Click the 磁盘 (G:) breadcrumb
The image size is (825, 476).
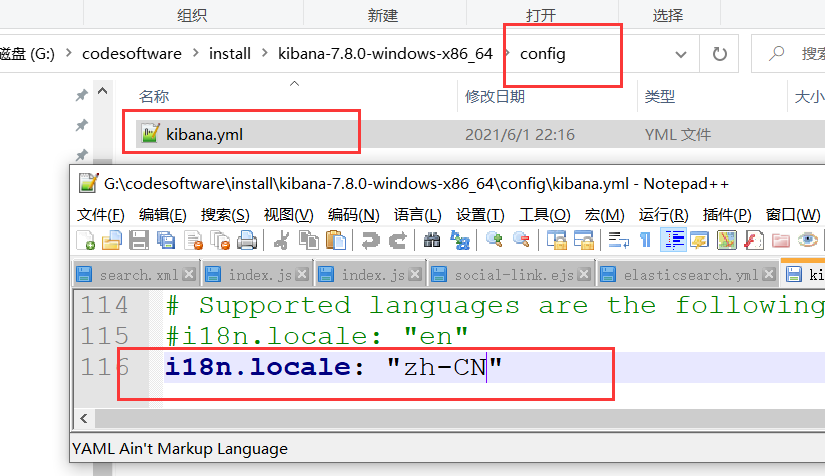[x=26, y=54]
